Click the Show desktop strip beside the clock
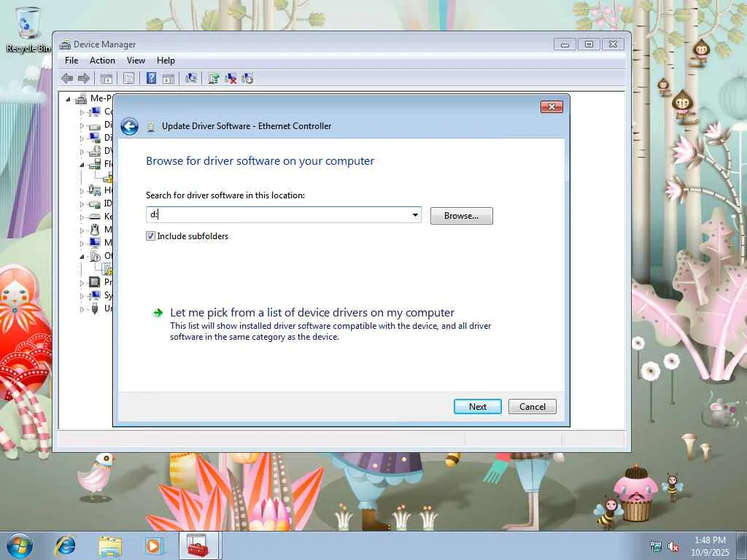 [743, 545]
